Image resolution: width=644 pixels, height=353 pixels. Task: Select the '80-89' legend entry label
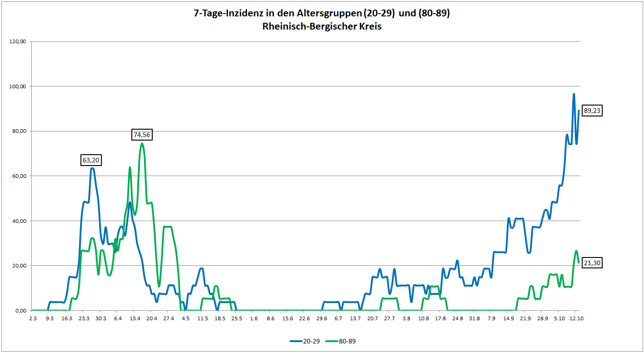[348, 341]
